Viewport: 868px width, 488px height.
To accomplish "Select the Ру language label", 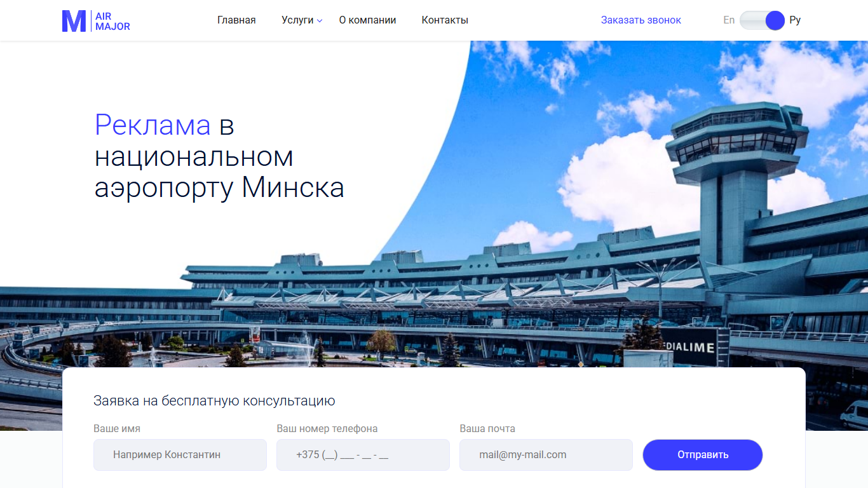I will [795, 20].
